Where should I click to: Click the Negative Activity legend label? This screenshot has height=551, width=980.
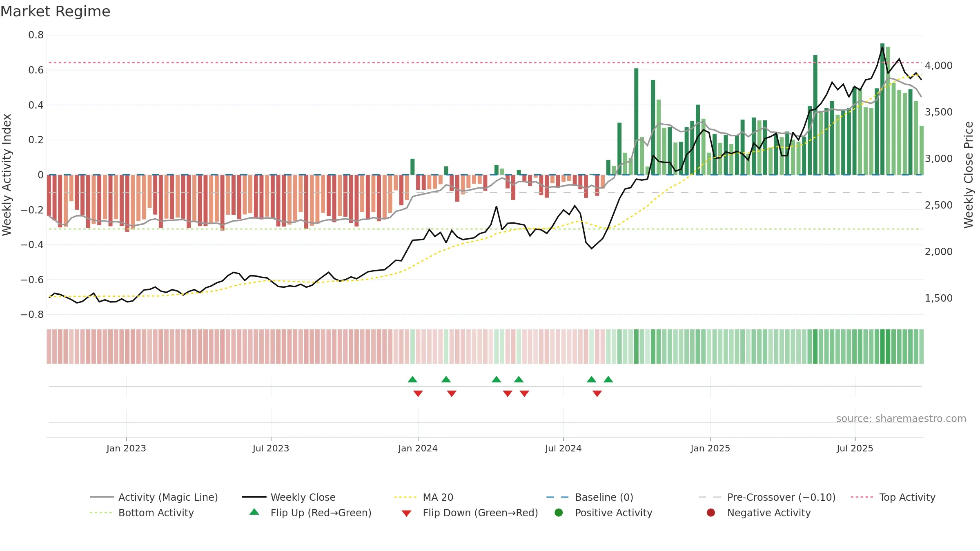tap(768, 513)
